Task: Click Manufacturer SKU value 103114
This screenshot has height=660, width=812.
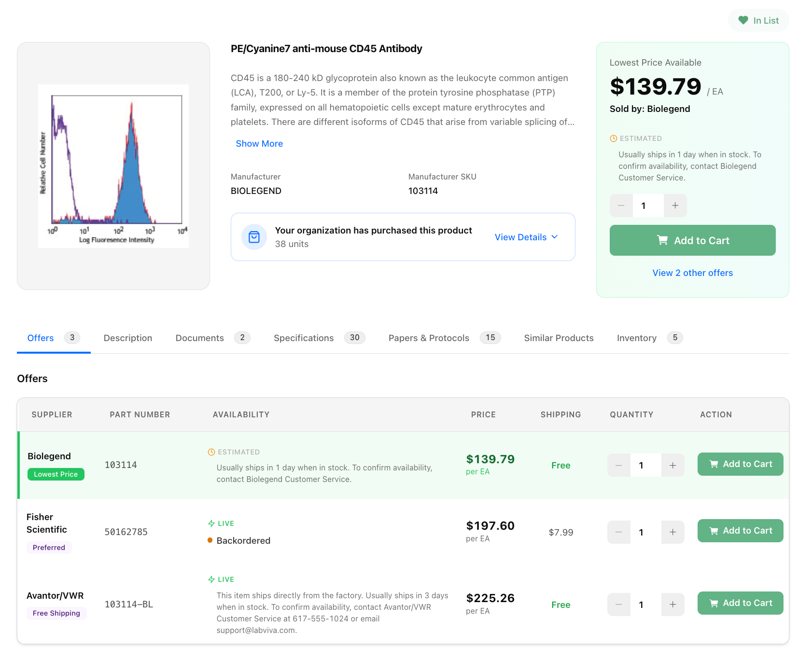Action: [423, 191]
